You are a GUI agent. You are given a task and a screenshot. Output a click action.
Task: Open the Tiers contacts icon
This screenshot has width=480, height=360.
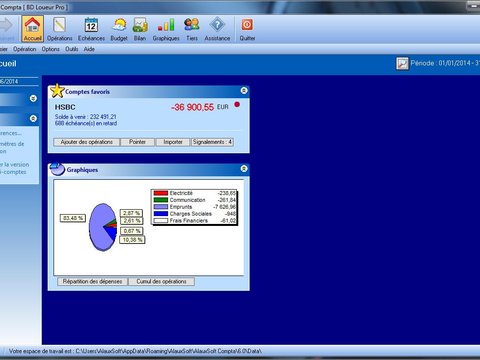[192, 29]
